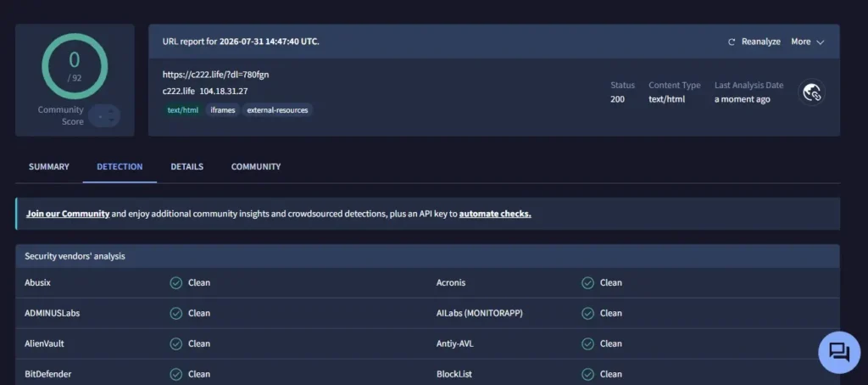Screen dimensions: 868x385
Task: Expand the More dropdown menu
Action: tap(808, 42)
